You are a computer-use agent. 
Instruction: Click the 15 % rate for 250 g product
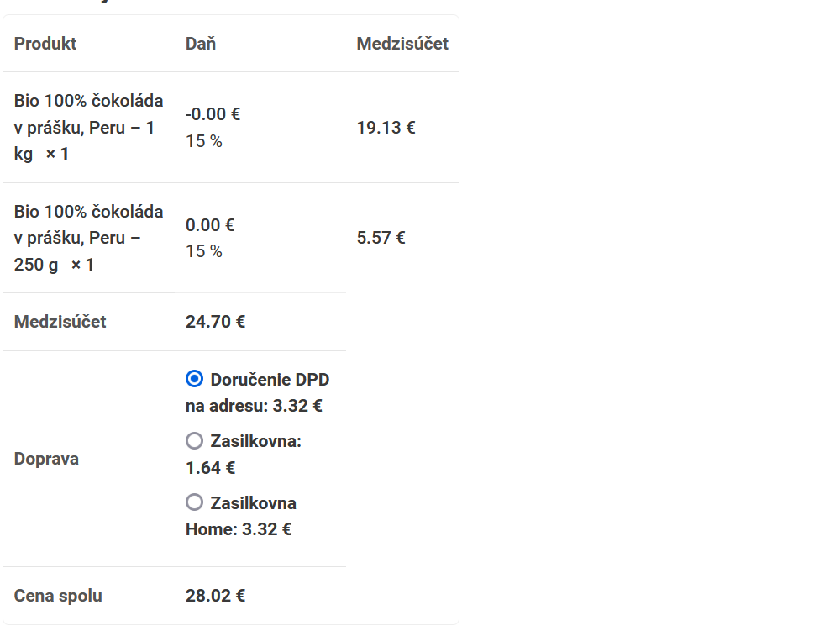coord(204,251)
